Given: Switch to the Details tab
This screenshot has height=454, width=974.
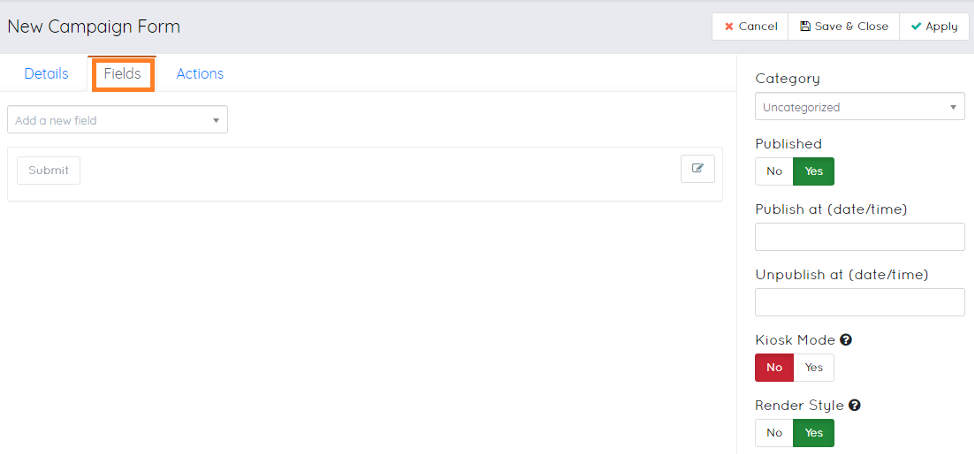Looking at the screenshot, I should [x=46, y=74].
